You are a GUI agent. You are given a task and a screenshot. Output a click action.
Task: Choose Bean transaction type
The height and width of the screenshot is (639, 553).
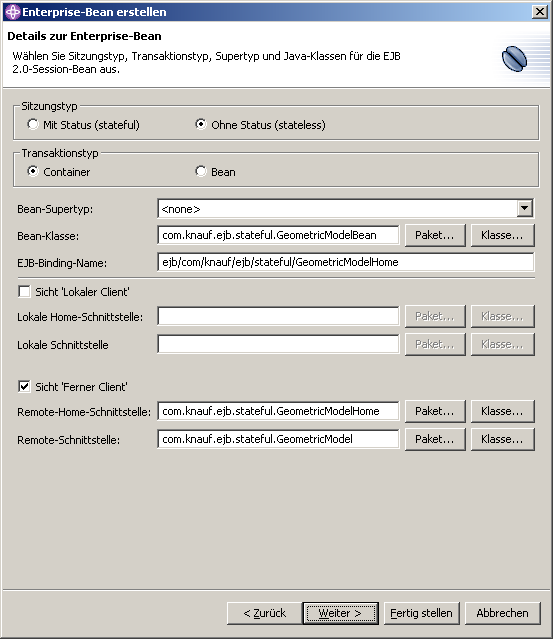click(x=200, y=171)
